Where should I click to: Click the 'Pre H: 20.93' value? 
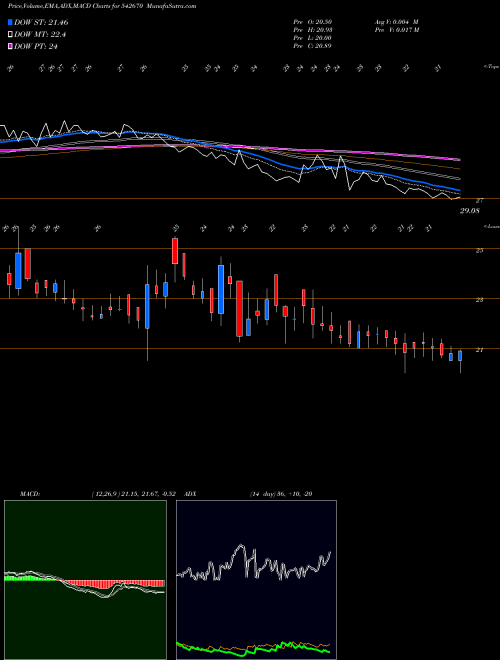(x=312, y=30)
